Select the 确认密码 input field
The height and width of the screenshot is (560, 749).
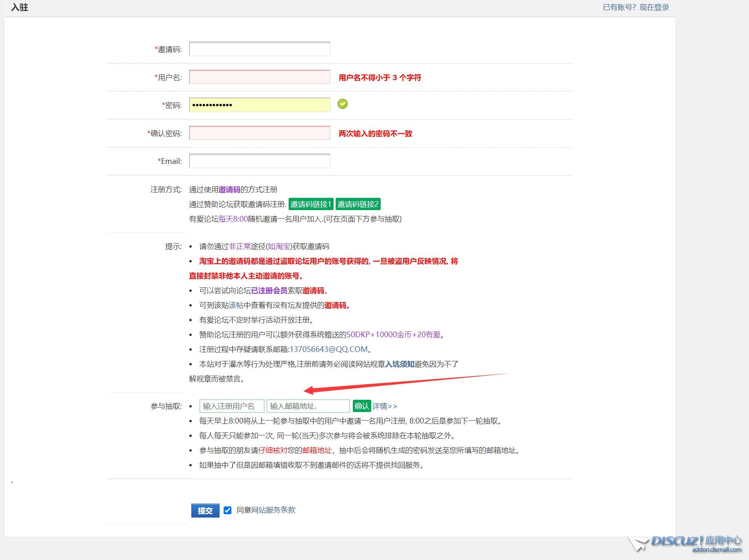[260, 133]
